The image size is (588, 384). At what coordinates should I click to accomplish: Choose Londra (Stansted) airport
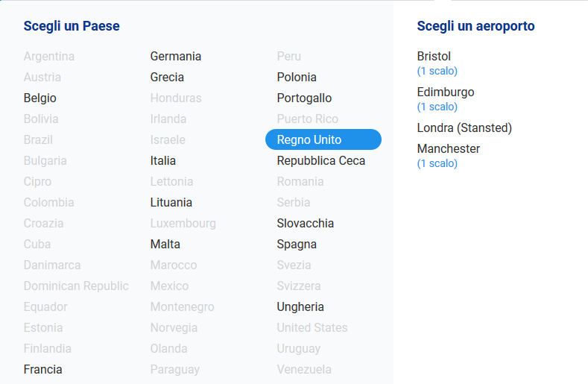(x=464, y=128)
